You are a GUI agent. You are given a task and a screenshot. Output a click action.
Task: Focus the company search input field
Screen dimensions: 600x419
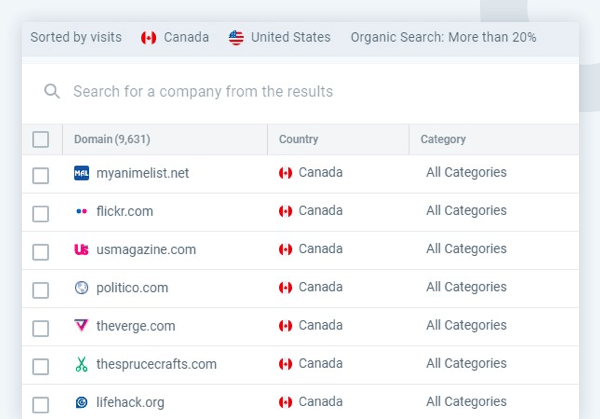pyautogui.click(x=300, y=92)
